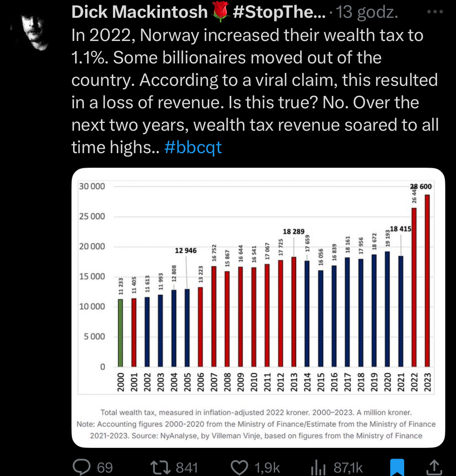Viewport: 456px width, 476px height.
Task: Click the 69 replies count
Action: coord(104,467)
